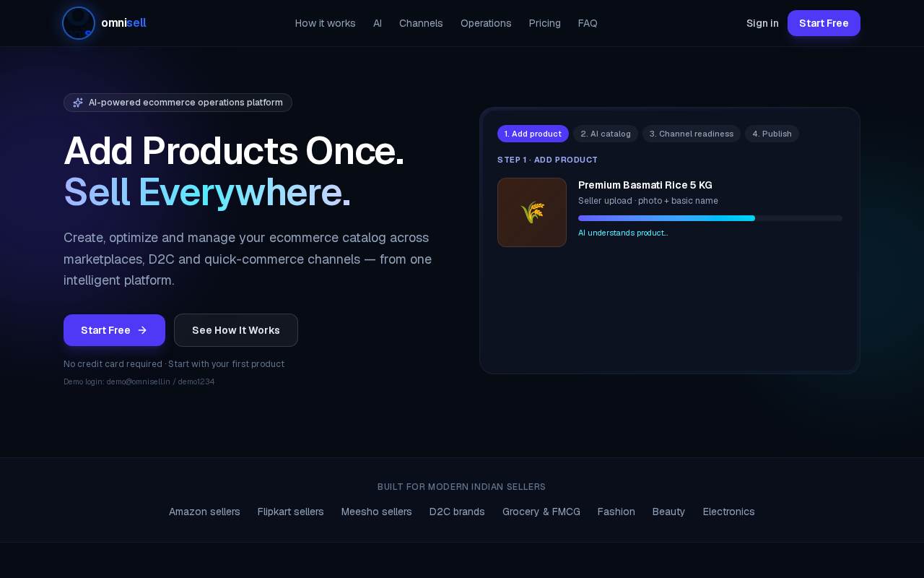The image size is (924, 578).
Task: Click the sparkle icon in the AI-powered badge
Action: click(x=78, y=103)
